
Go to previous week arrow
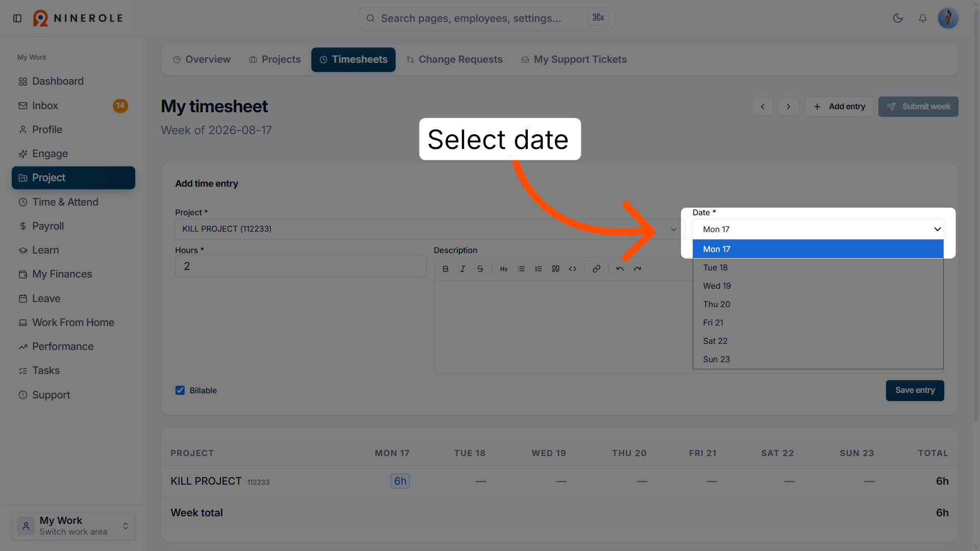pyautogui.click(x=763, y=107)
